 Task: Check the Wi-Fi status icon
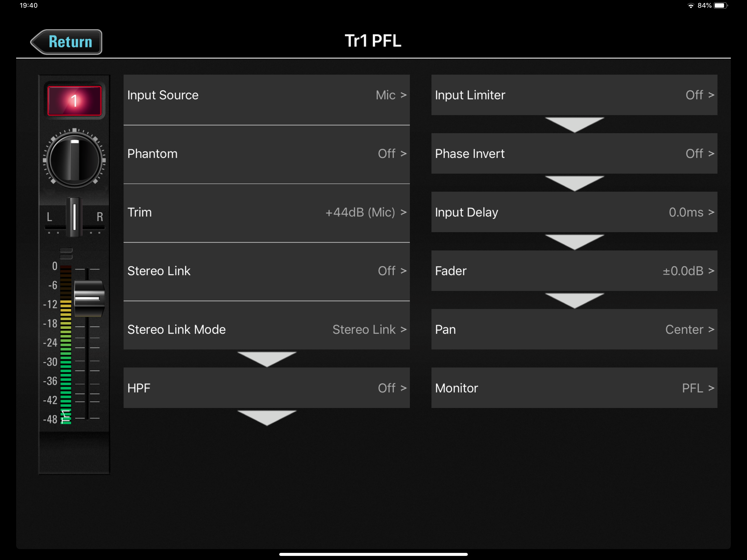pos(691,5)
